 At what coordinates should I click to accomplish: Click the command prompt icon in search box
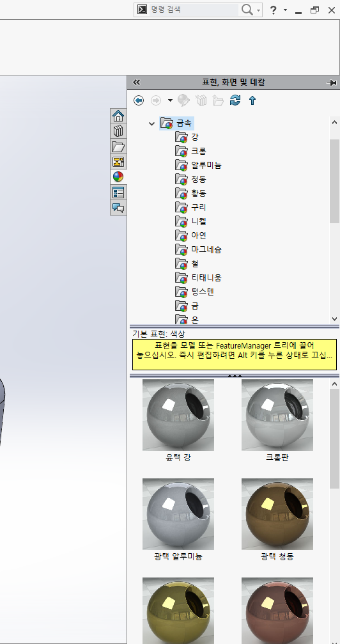point(142,10)
